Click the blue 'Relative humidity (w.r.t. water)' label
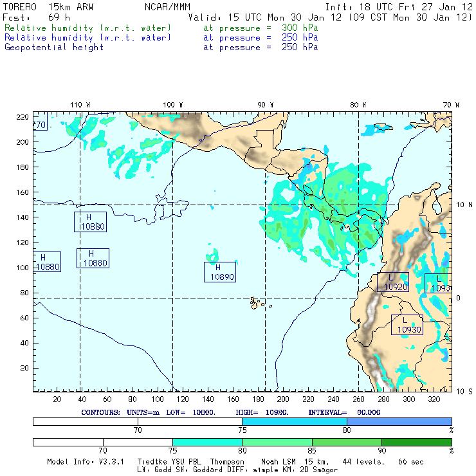Screen dimensions: 476x476 pos(87,38)
